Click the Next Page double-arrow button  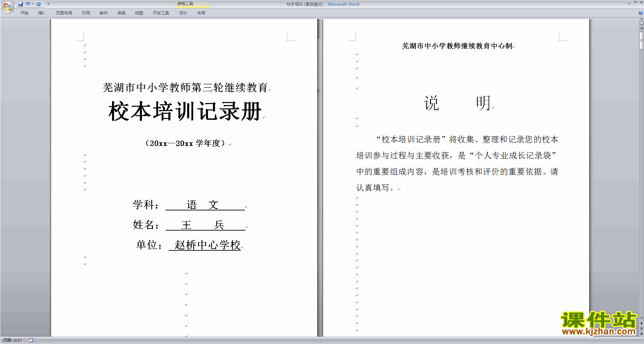tap(641, 334)
